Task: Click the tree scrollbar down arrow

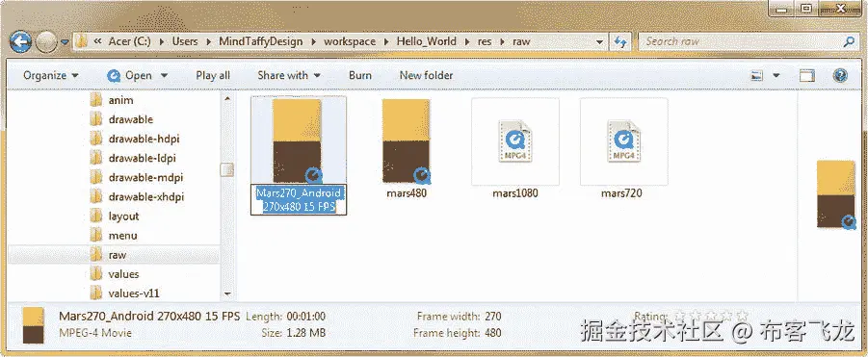Action: pos(227,294)
